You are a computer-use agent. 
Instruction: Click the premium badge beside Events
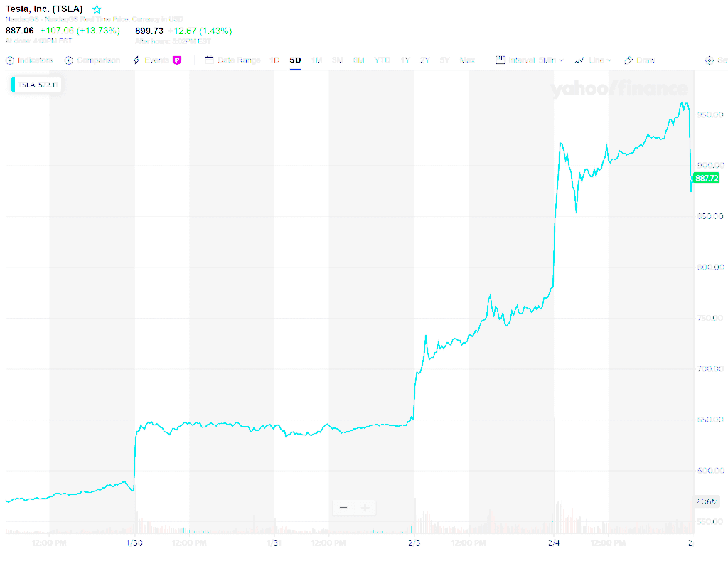tap(177, 60)
